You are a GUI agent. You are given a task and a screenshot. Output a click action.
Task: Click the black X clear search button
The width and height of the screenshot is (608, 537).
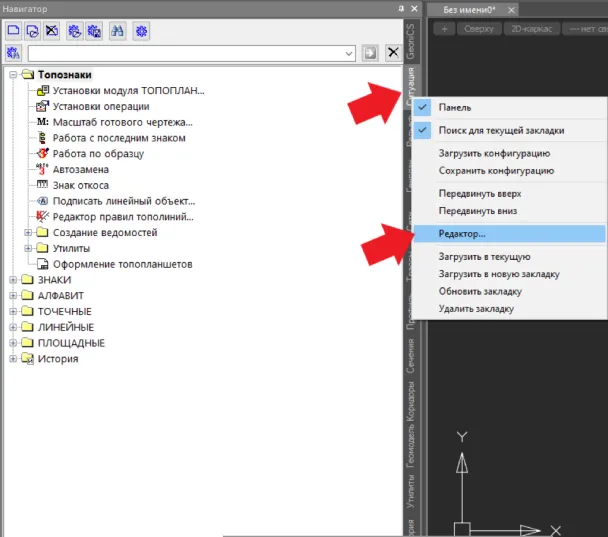[393, 52]
